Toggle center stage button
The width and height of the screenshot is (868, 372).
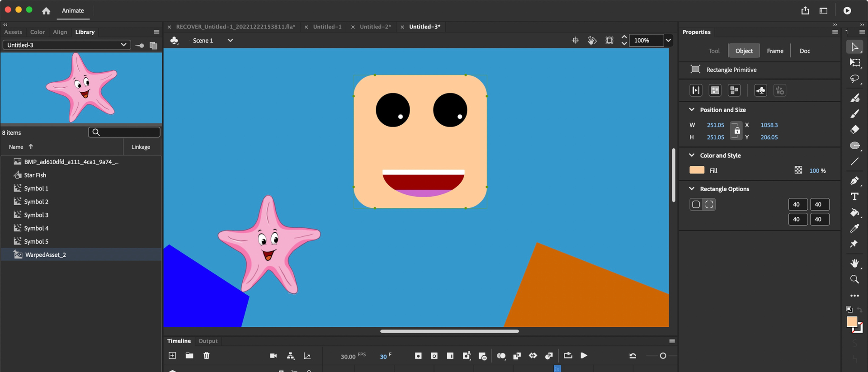tap(575, 40)
